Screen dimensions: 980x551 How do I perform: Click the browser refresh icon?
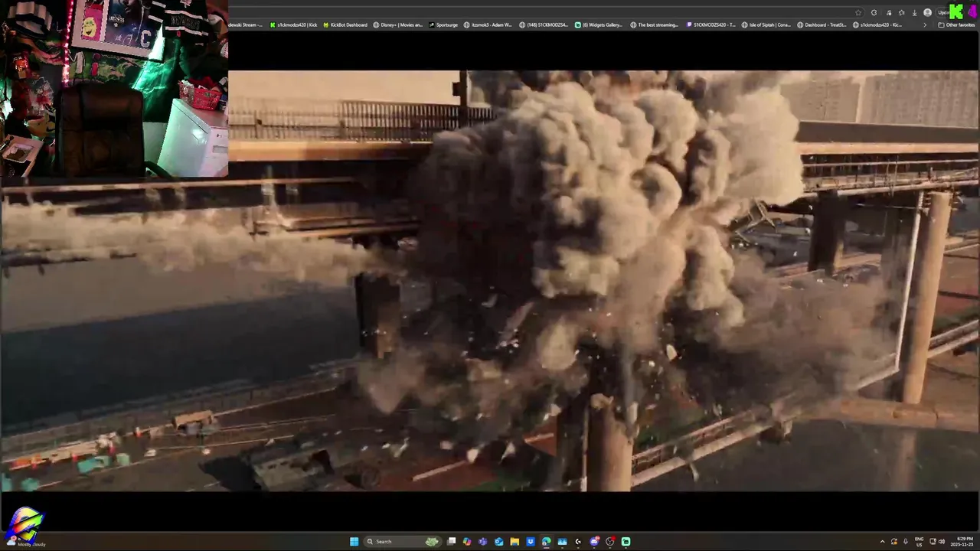874,13
